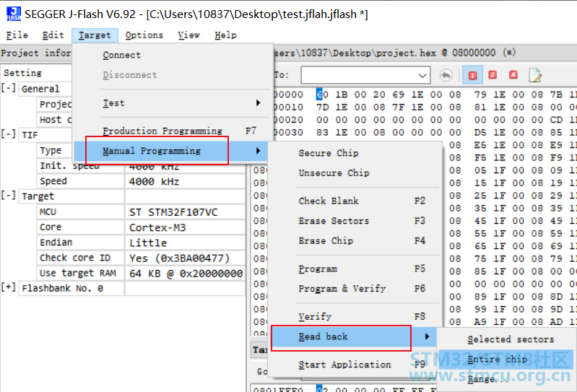Collapse the TIF settings group
This screenshot has height=392, width=577.
point(8,134)
